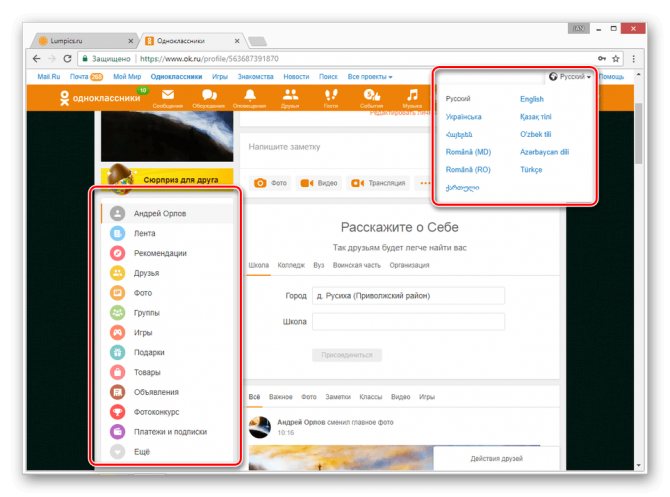Switch to the Вуз tab
The width and height of the screenshot is (670, 497).
pyautogui.click(x=319, y=265)
